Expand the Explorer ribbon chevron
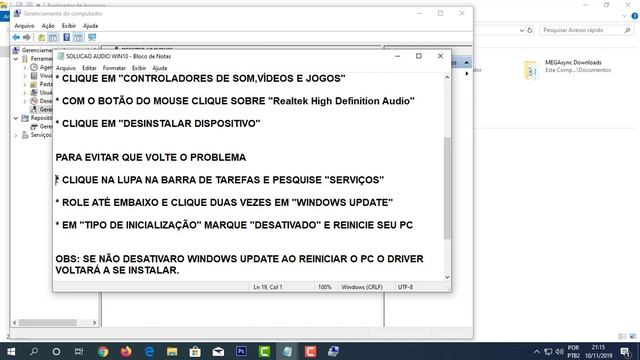 [624, 16]
